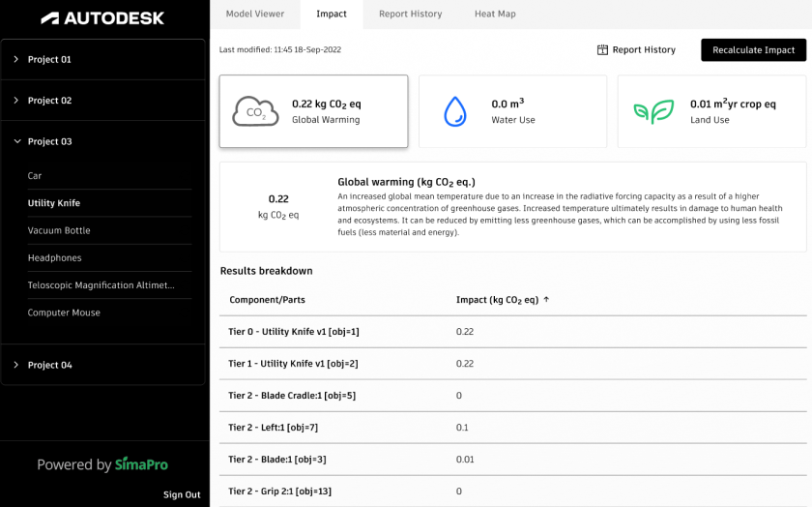Open the Headphones model
The image size is (812, 507).
click(x=55, y=258)
